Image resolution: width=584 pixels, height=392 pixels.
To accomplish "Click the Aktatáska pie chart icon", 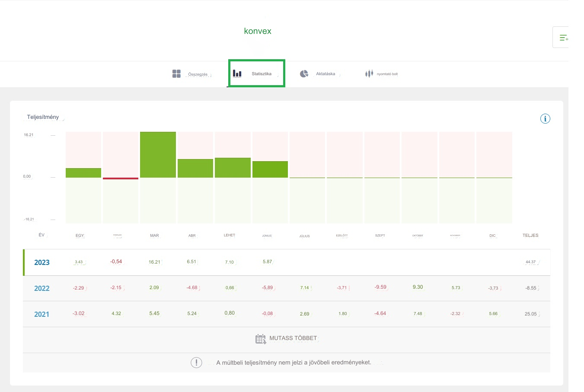I will (304, 73).
